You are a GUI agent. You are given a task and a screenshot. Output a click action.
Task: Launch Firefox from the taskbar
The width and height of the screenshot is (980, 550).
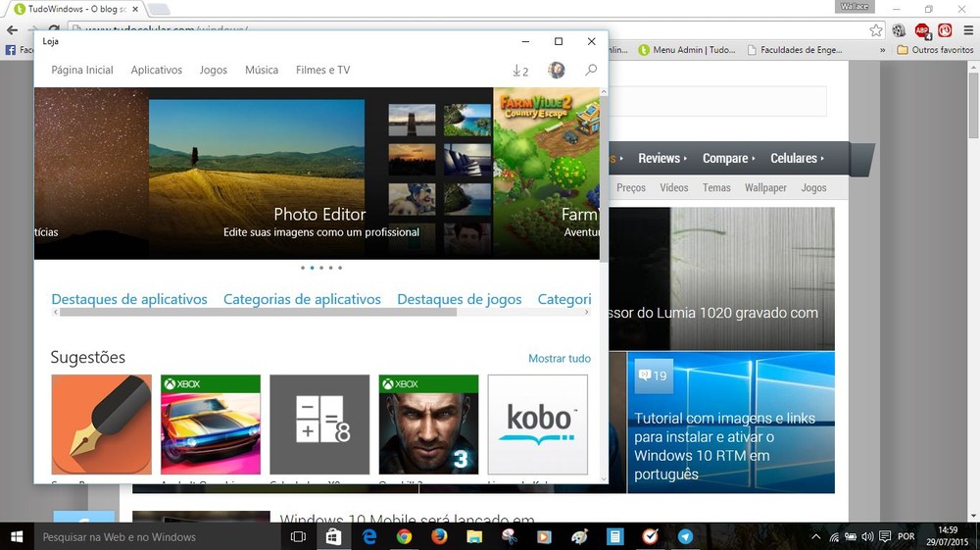pos(439,536)
